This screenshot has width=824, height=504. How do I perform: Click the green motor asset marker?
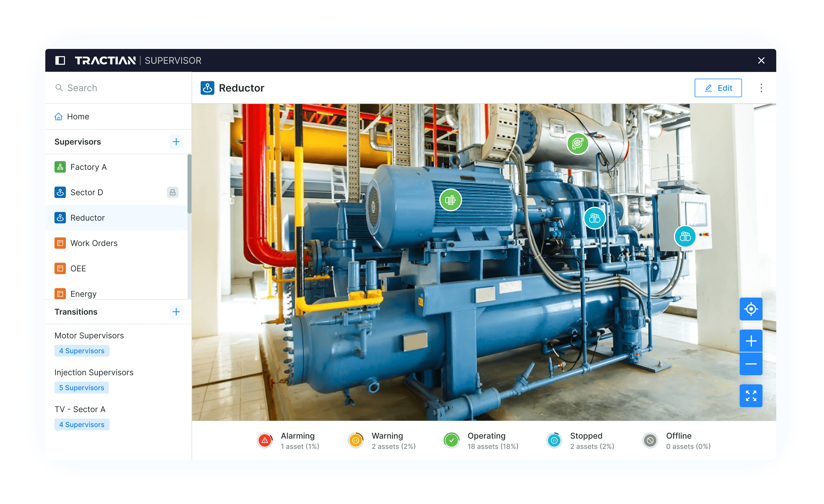coord(450,200)
